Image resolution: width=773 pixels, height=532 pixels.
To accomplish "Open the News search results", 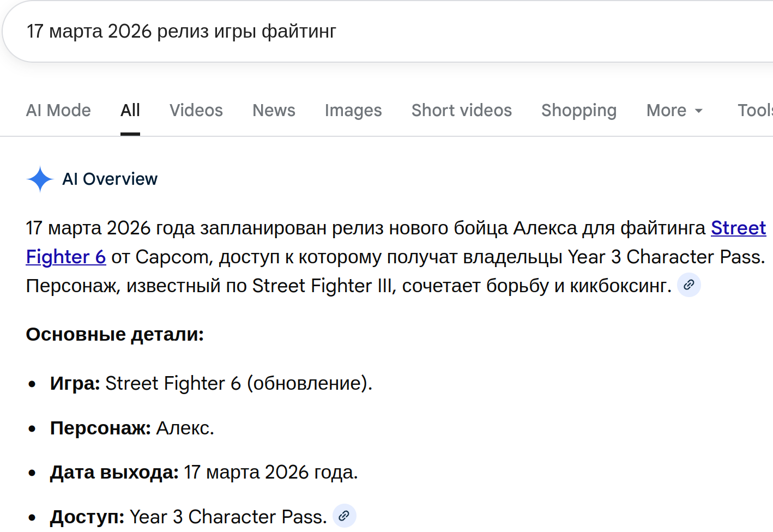I will point(274,110).
